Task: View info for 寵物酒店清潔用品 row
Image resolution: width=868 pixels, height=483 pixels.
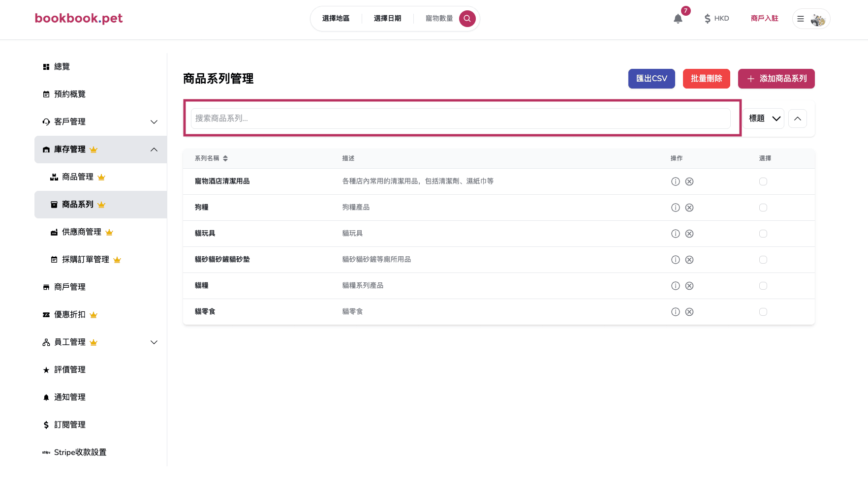Action: coord(676,181)
